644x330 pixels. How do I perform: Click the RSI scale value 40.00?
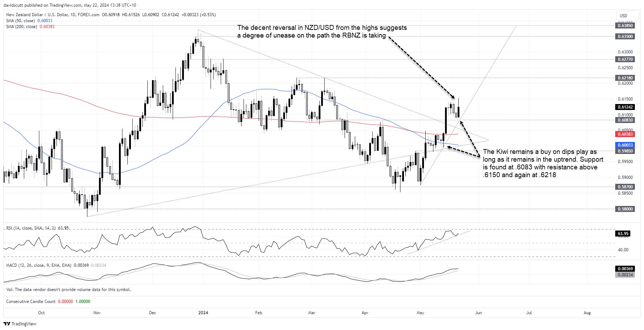point(623,250)
